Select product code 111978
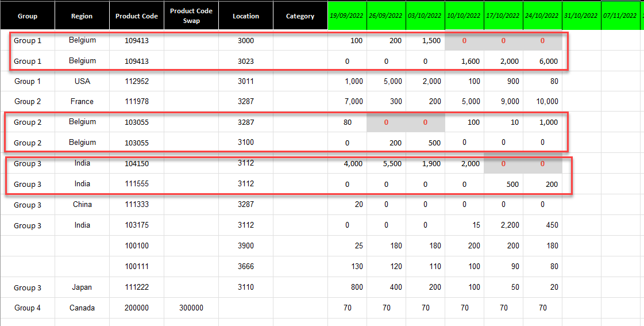The width and height of the screenshot is (644, 326). [137, 101]
